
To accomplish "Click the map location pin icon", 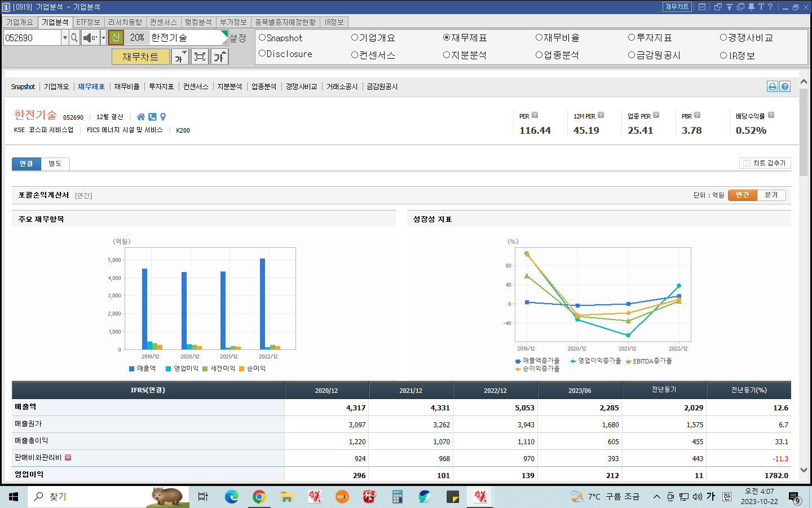I will pyautogui.click(x=163, y=117).
